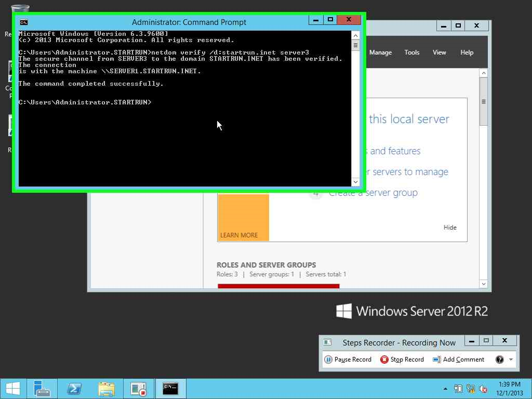This screenshot has width=532, height=399.
Task: Select the Command Prompt taskbar icon
Action: tap(170, 389)
